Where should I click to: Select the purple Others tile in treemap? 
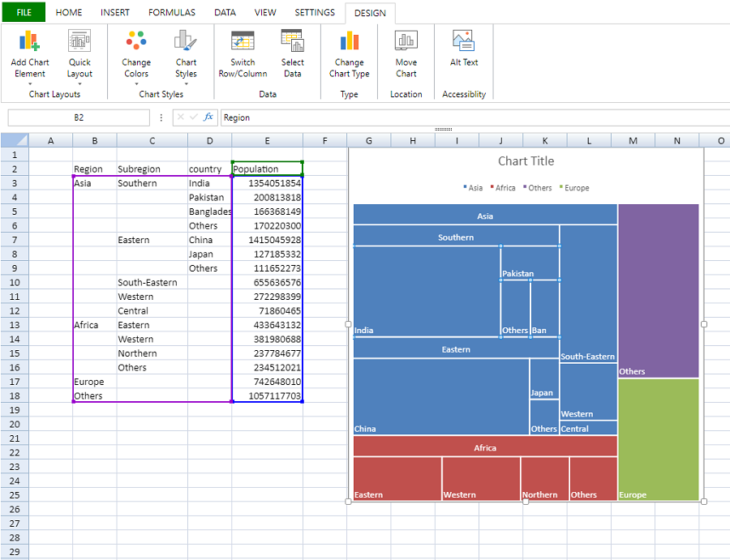click(659, 291)
